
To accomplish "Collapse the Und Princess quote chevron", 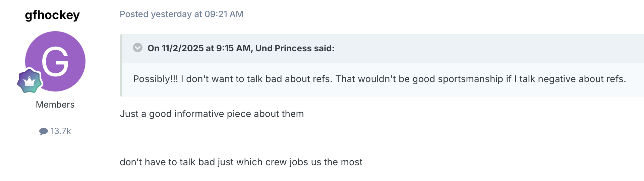I will coord(138,48).
